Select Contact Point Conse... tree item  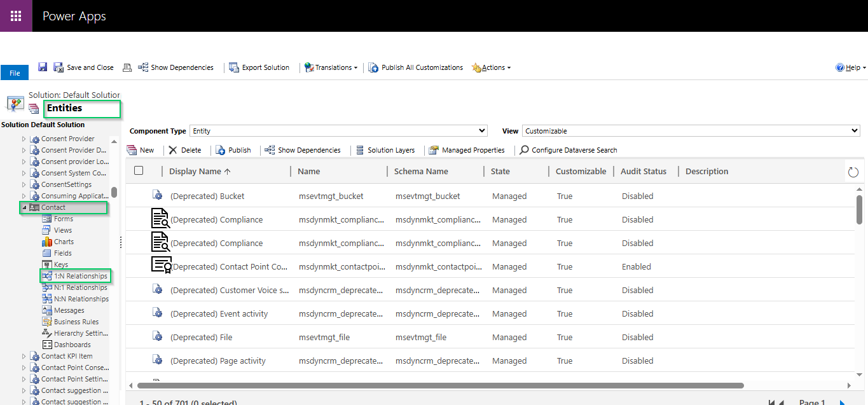pyautogui.click(x=75, y=367)
